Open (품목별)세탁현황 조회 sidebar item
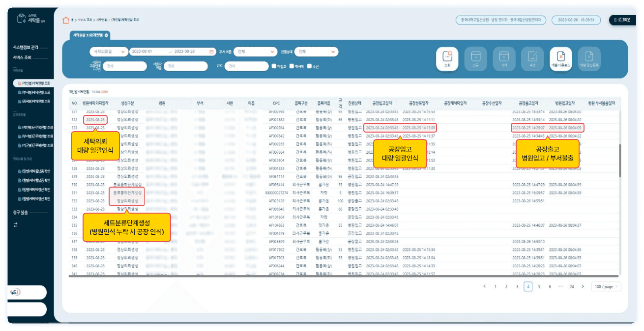 (33, 101)
